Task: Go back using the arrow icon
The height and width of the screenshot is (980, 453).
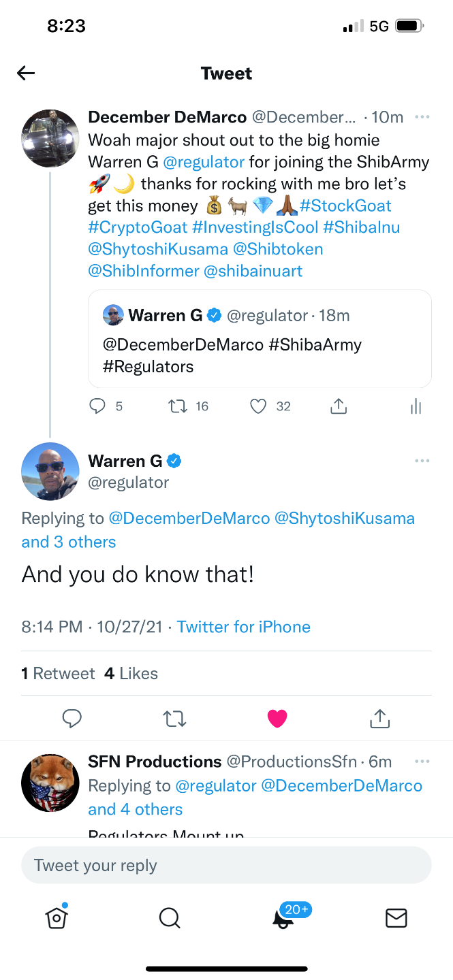Action: (26, 73)
